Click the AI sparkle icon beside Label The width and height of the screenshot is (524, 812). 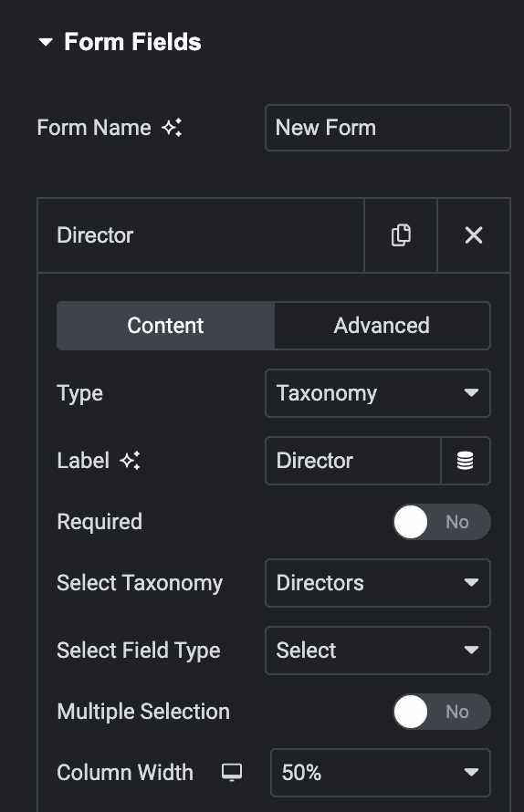click(x=131, y=461)
